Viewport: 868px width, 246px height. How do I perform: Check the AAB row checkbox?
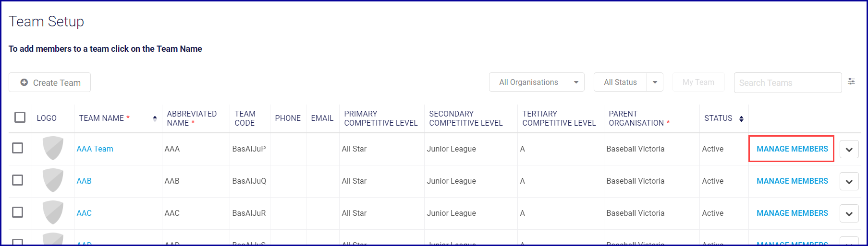(18, 180)
